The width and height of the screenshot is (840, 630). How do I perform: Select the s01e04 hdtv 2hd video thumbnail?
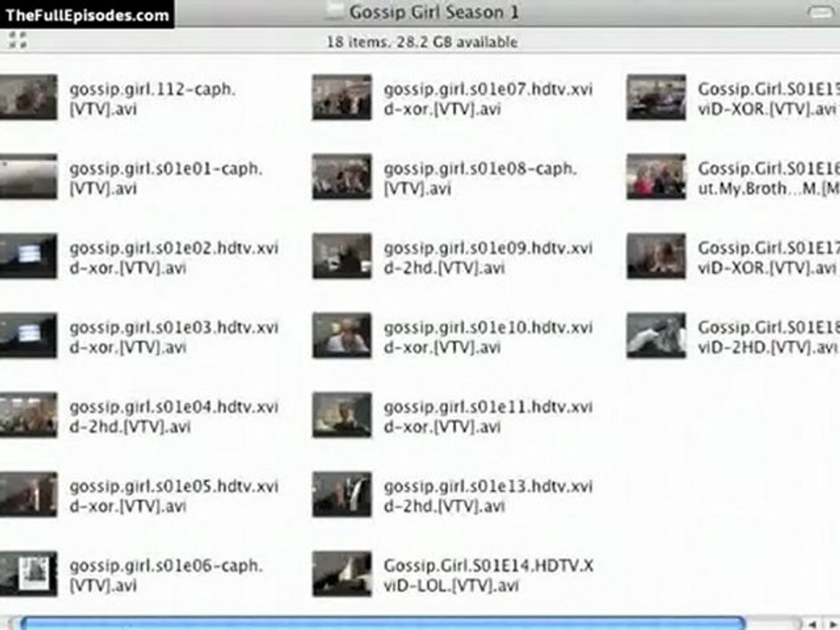click(x=28, y=415)
